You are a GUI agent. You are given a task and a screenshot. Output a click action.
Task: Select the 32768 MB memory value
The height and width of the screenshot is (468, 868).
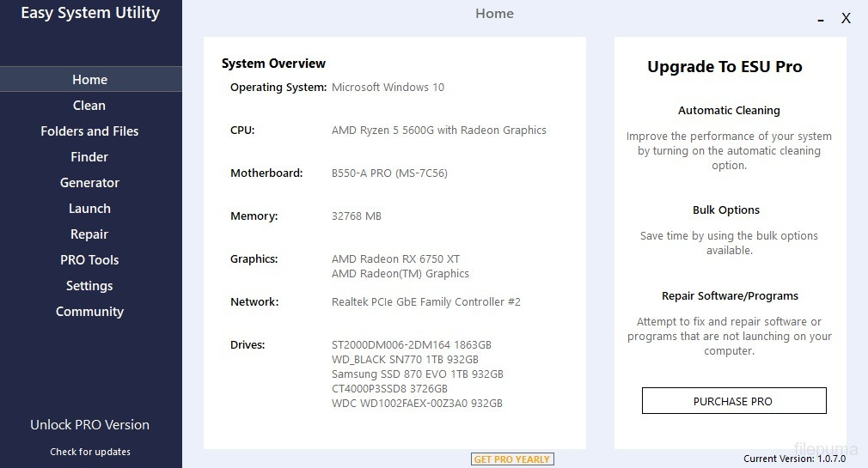[x=357, y=216]
